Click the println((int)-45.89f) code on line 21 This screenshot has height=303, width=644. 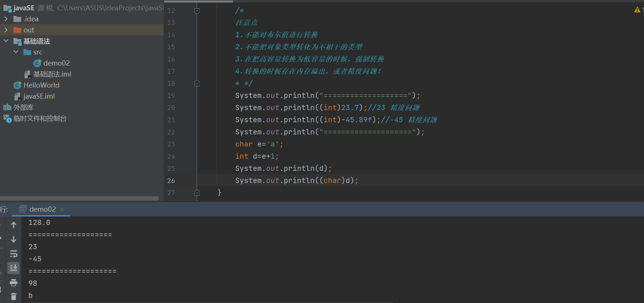[x=308, y=120]
